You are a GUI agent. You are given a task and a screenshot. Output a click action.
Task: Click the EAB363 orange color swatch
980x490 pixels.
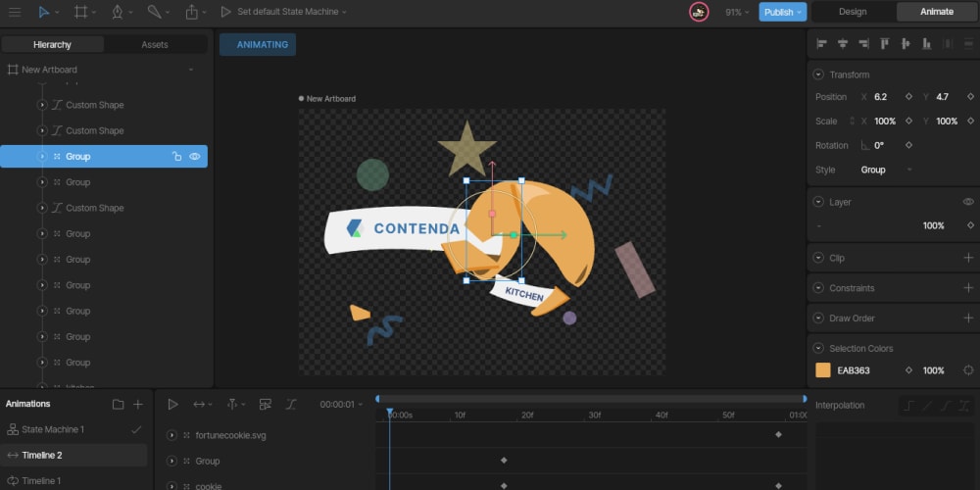(823, 370)
